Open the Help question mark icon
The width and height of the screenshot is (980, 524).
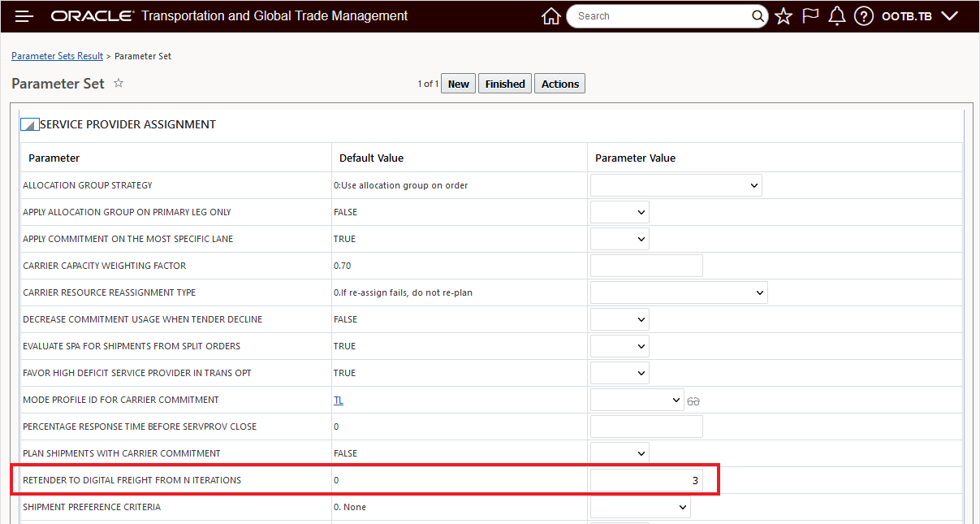[864, 16]
